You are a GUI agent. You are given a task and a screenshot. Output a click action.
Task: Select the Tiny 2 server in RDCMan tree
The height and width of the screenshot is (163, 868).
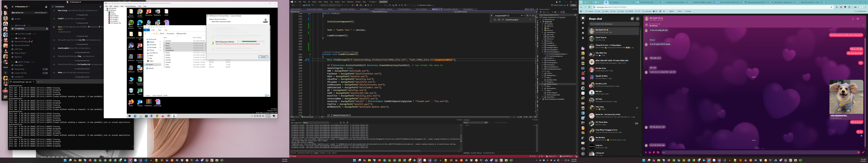point(113,12)
